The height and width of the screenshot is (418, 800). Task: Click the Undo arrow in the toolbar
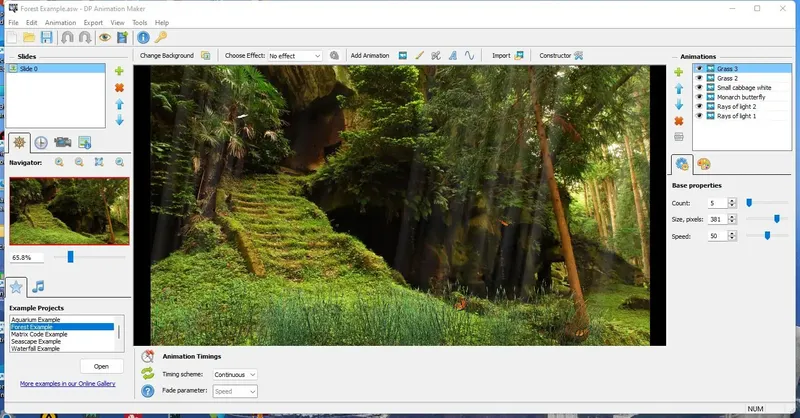[x=67, y=38]
